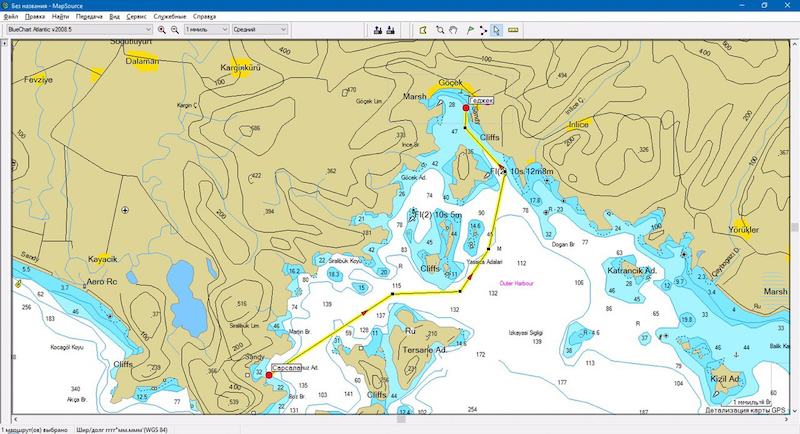Open the Служебные menu
Viewport: 800px width, 434px height.
169,16
